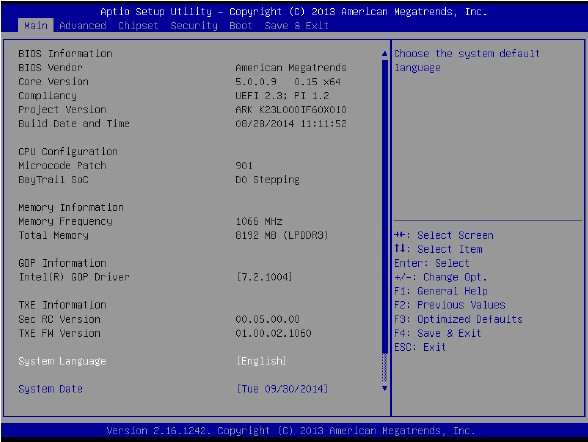
Task: Click the TXE Information heading
Action: pyautogui.click(x=62, y=305)
